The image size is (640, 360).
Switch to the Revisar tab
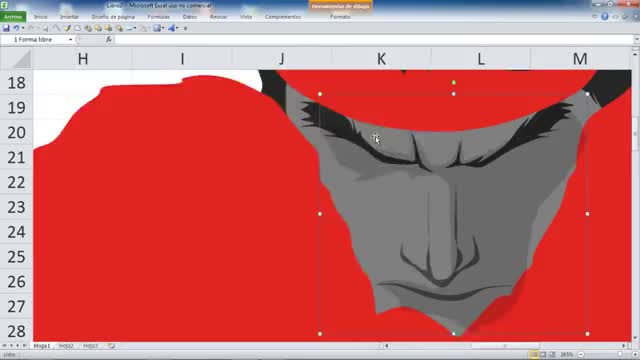(218, 17)
